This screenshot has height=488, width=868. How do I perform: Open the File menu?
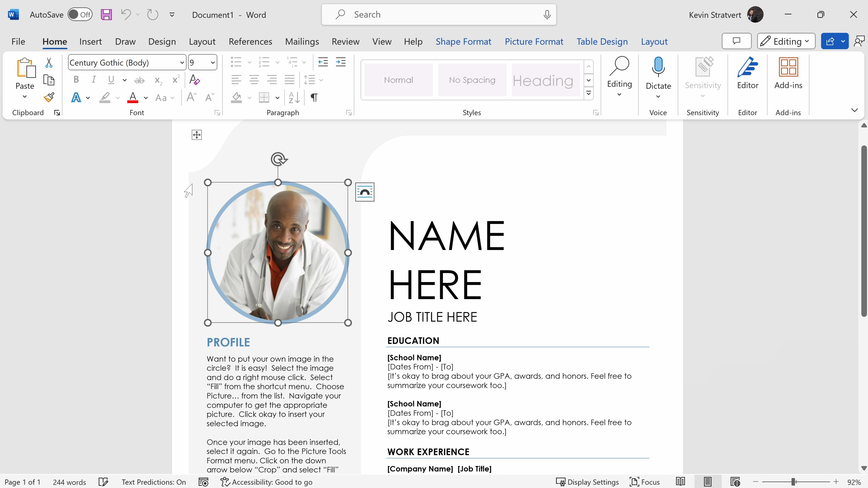(18, 42)
